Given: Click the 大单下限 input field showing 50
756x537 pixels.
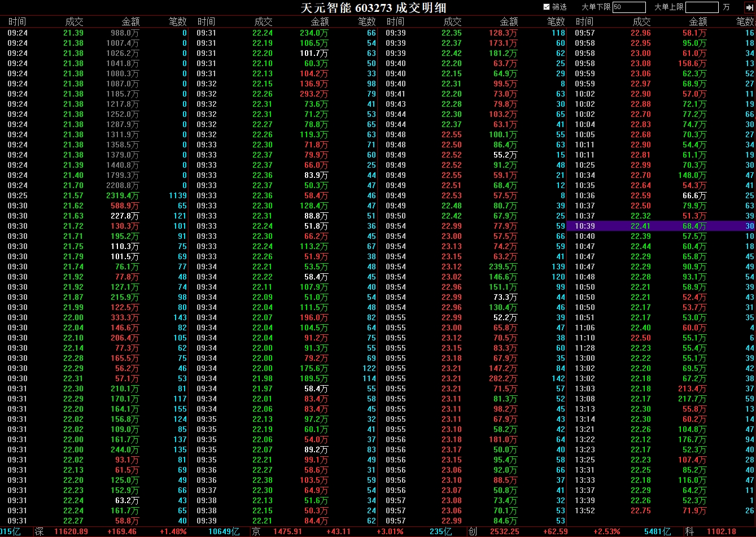Looking at the screenshot, I should [x=629, y=7].
